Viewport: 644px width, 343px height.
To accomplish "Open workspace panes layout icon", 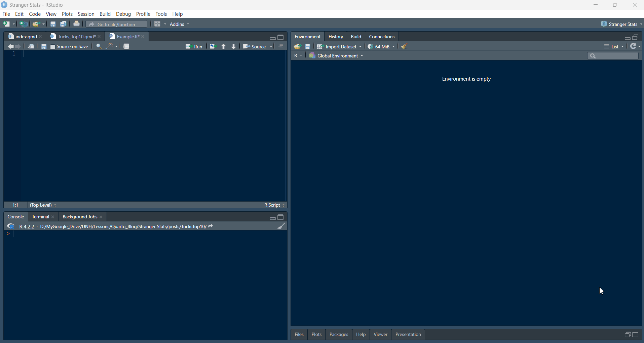I will coord(157,24).
